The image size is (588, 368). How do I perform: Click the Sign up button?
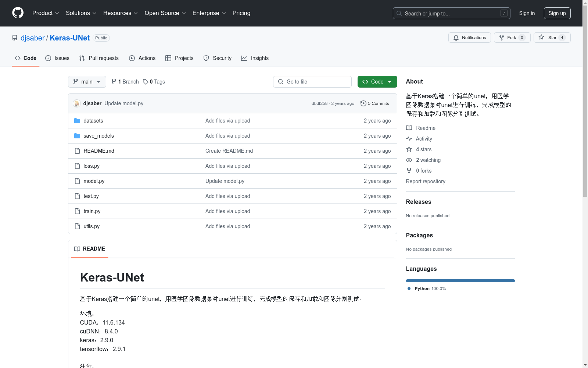[557, 13]
